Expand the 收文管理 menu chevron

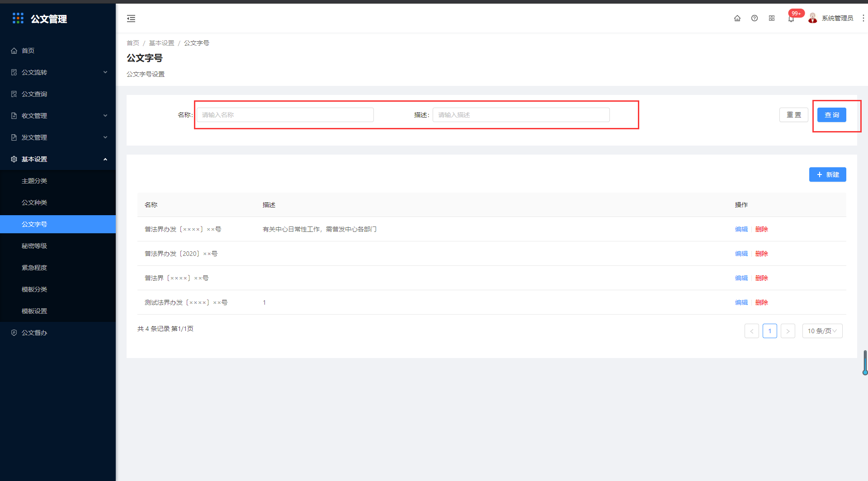pos(105,116)
